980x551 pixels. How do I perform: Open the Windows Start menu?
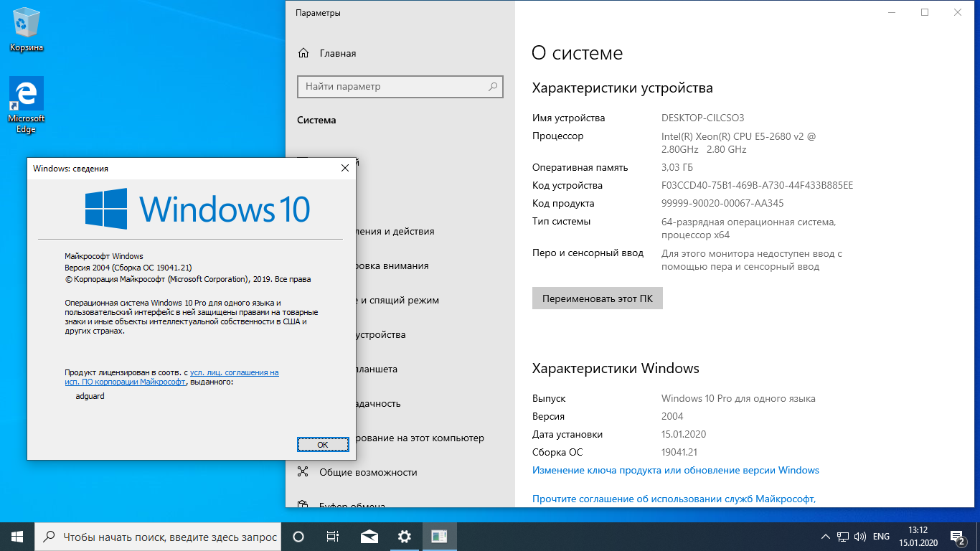[x=17, y=537]
